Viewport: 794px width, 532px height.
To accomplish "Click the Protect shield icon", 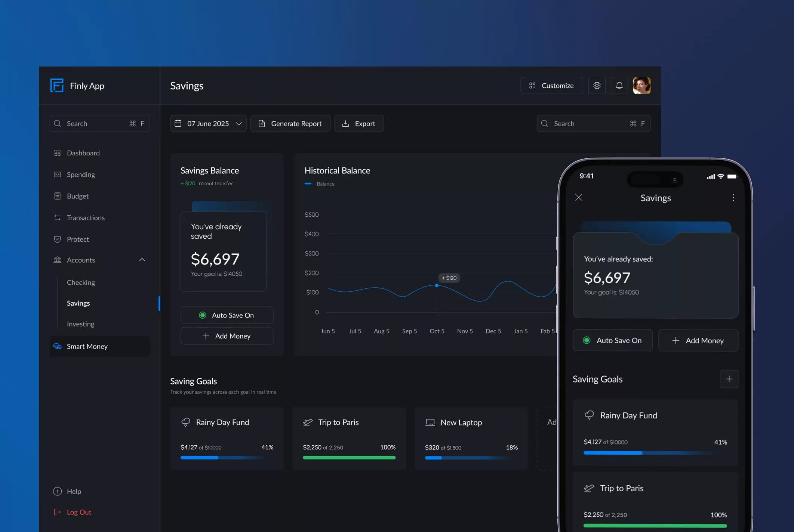I will coord(57,239).
